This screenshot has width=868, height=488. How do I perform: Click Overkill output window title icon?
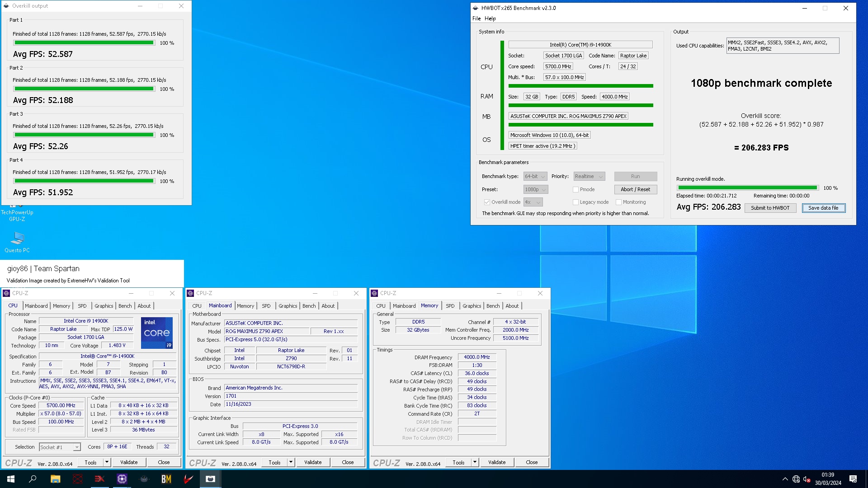click(x=6, y=6)
